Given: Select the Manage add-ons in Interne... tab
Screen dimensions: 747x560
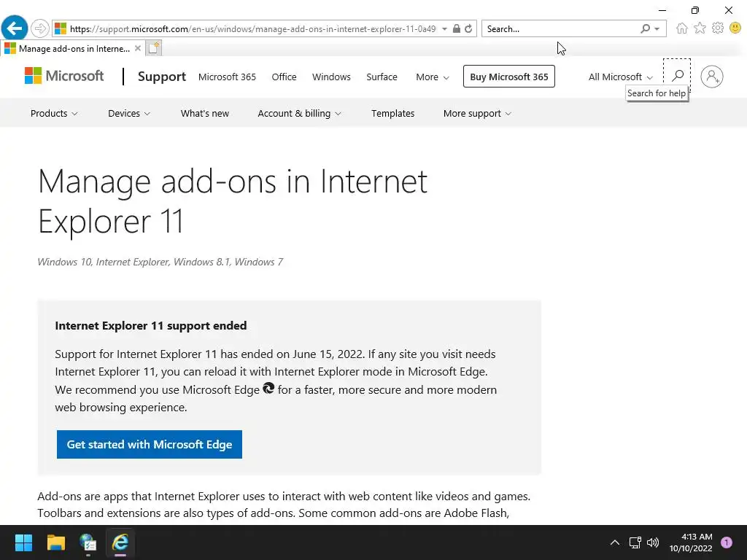Looking at the screenshot, I should [x=72, y=48].
